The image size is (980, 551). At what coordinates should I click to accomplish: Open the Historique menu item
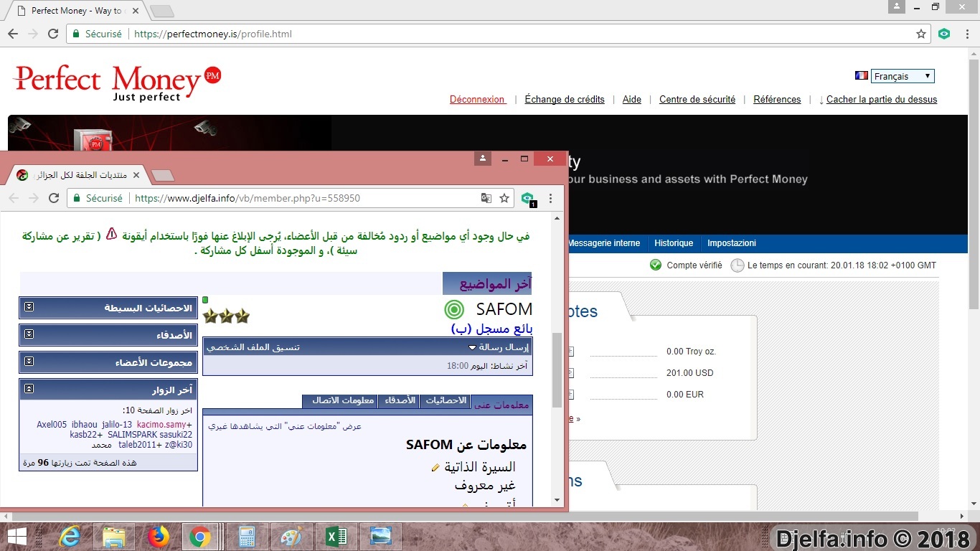tap(674, 243)
